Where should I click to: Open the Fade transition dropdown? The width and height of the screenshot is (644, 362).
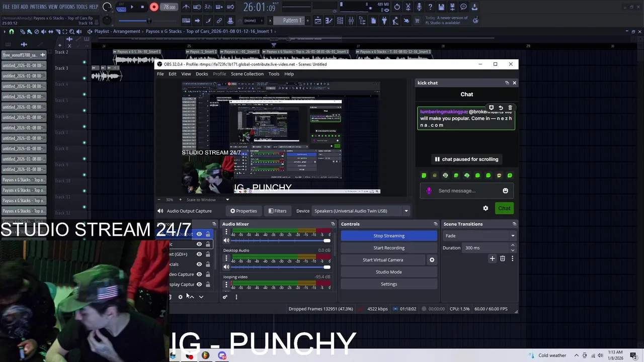pos(480,236)
